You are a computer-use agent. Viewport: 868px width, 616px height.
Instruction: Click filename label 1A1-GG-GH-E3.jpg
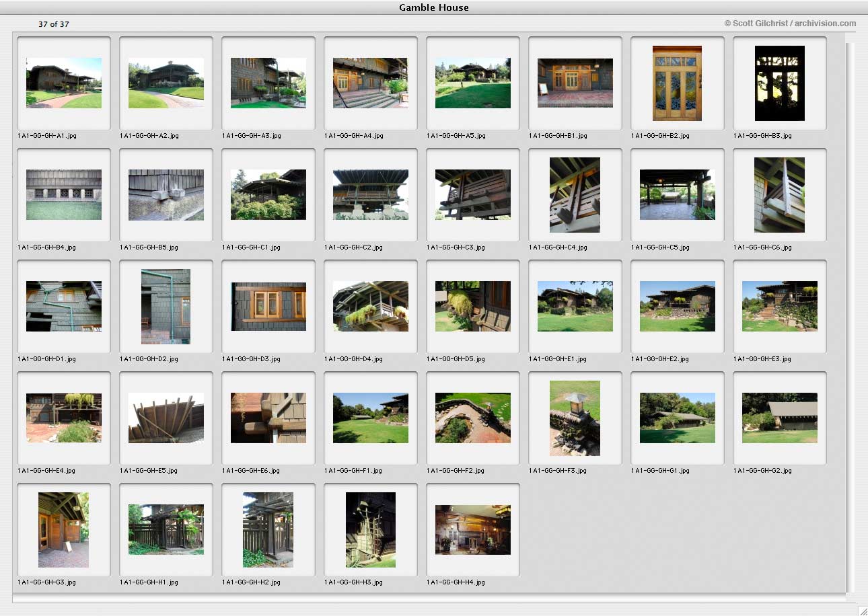pyautogui.click(x=763, y=359)
